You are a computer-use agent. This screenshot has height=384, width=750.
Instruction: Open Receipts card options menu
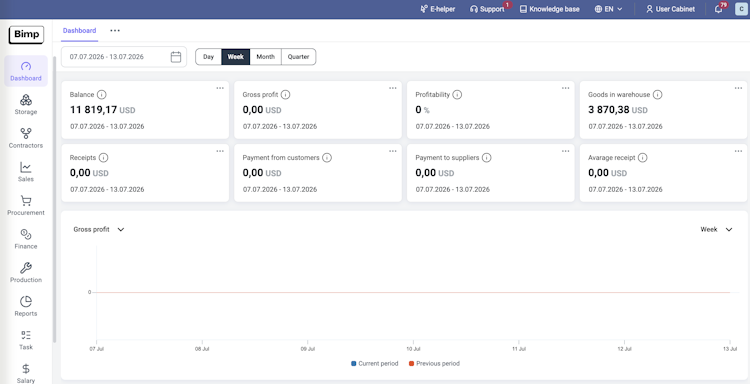[x=220, y=151]
